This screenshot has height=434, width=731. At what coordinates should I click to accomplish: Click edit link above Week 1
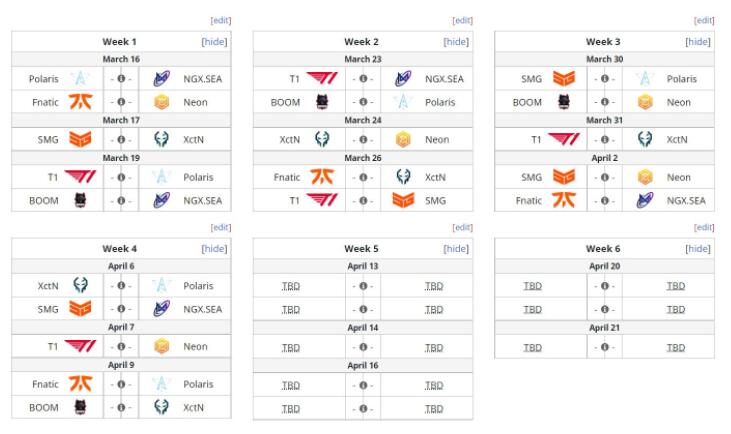221,20
